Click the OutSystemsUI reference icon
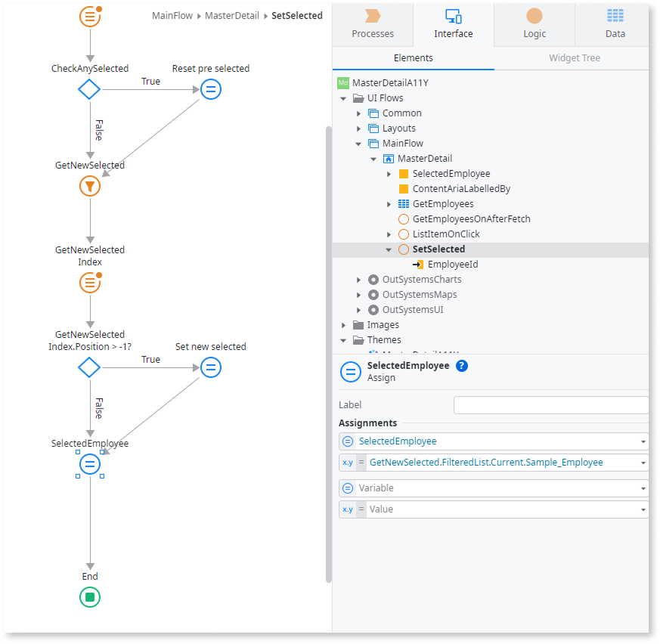 click(373, 310)
